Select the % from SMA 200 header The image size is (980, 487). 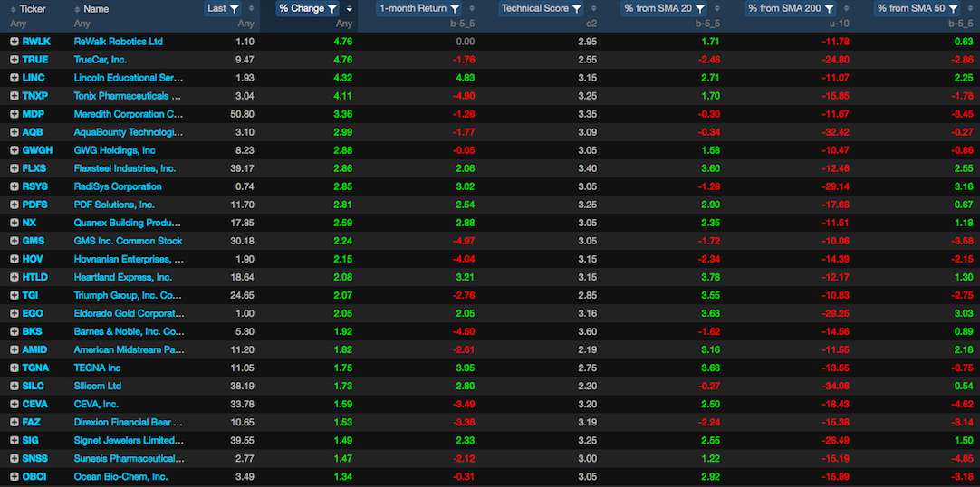[x=785, y=9]
